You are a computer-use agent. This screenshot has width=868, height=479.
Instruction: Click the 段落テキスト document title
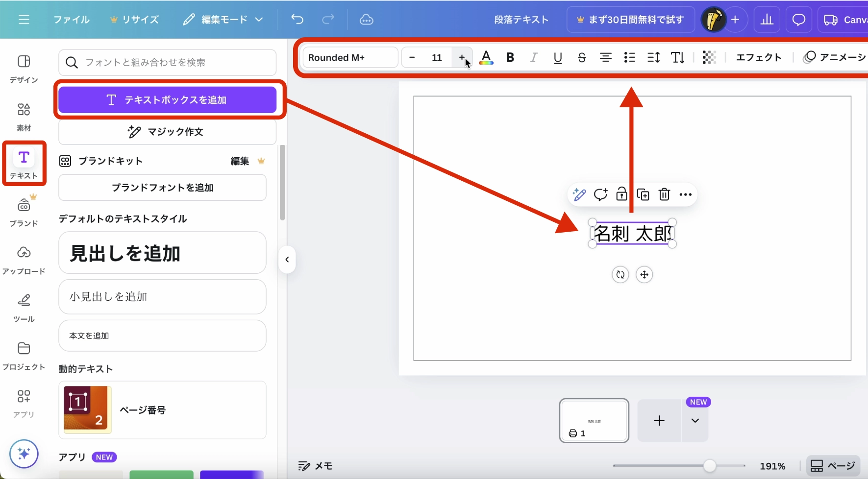tap(521, 20)
